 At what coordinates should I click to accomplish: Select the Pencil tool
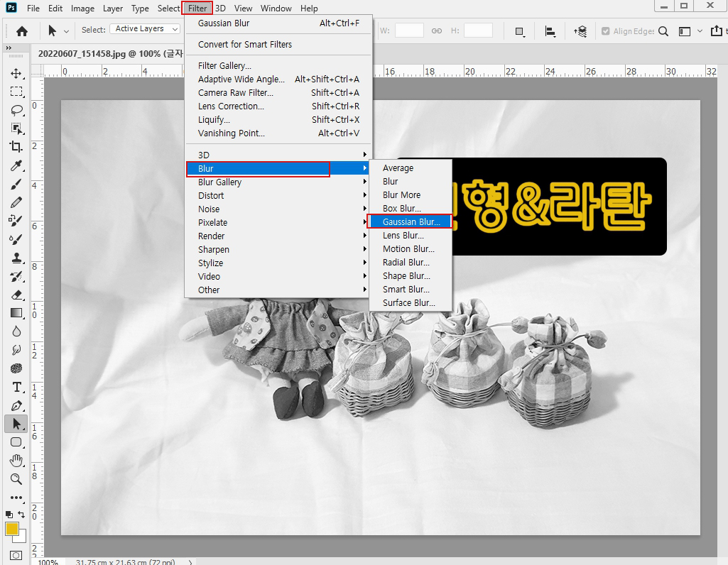(16, 203)
